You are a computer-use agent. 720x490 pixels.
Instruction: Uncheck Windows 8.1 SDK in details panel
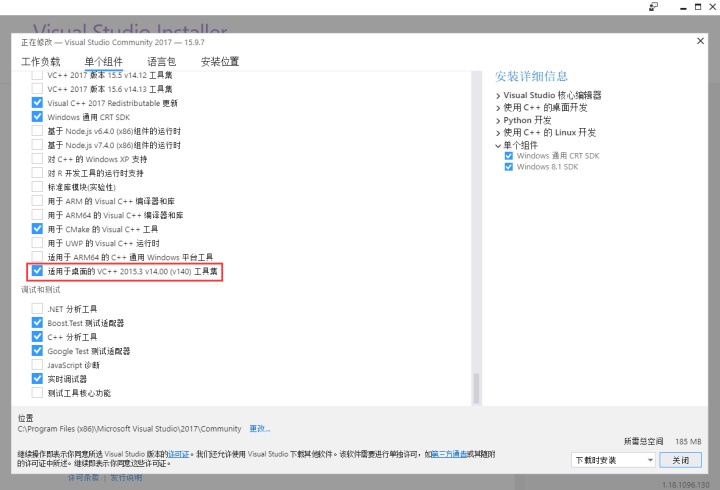(x=508, y=167)
